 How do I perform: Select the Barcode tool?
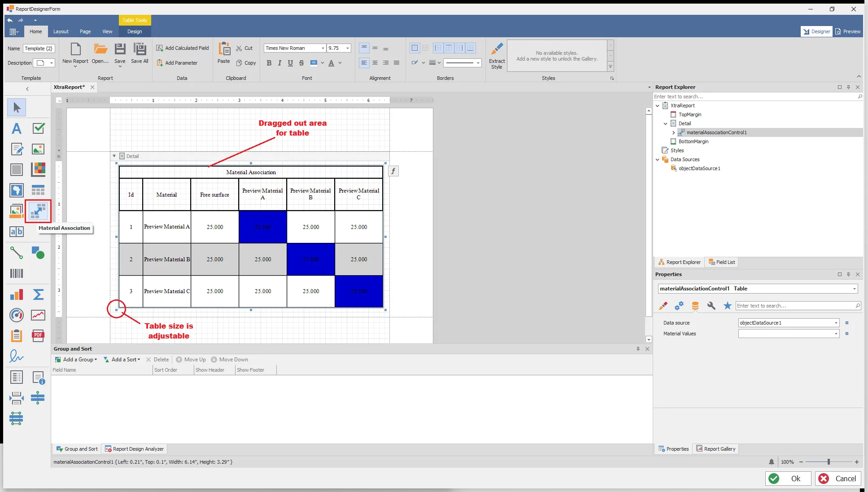17,273
